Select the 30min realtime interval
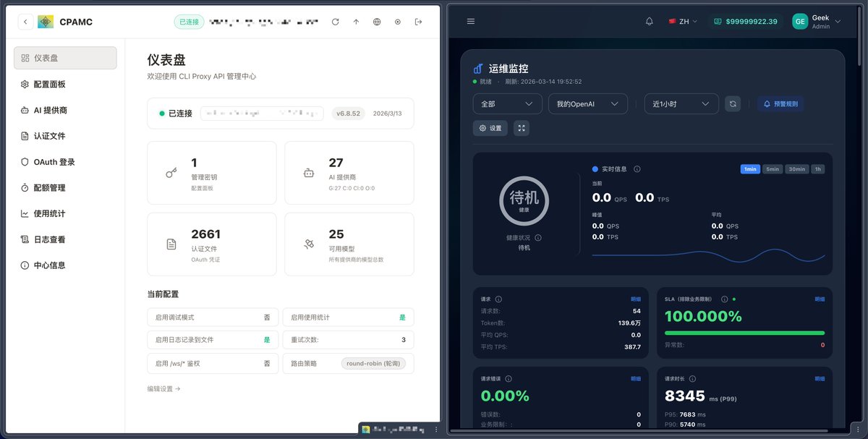868x439 pixels. coord(796,169)
